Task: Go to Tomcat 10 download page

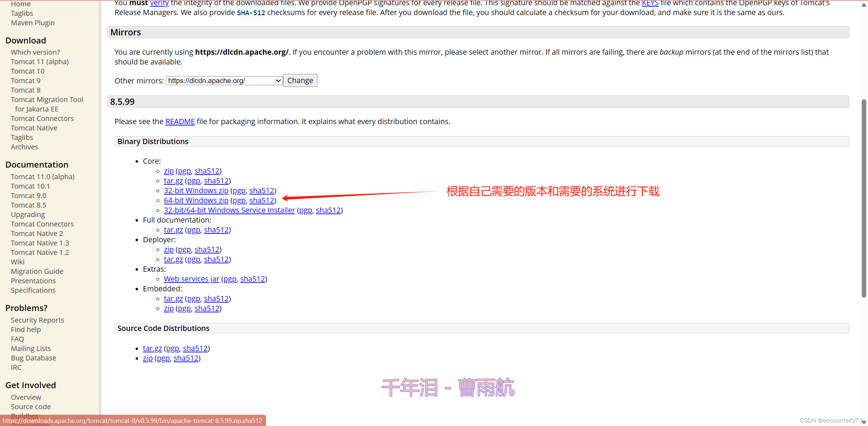Action: [x=28, y=71]
